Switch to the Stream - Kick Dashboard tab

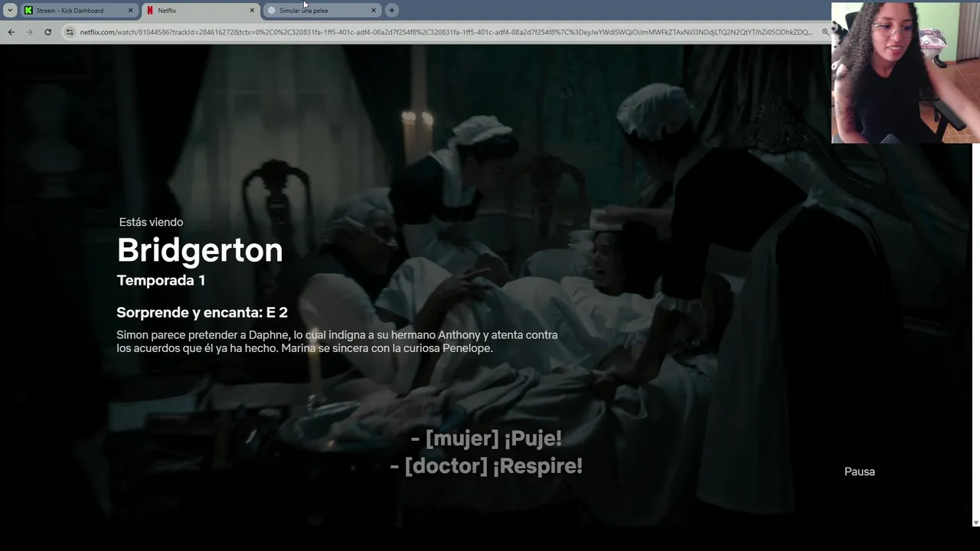tap(79, 11)
